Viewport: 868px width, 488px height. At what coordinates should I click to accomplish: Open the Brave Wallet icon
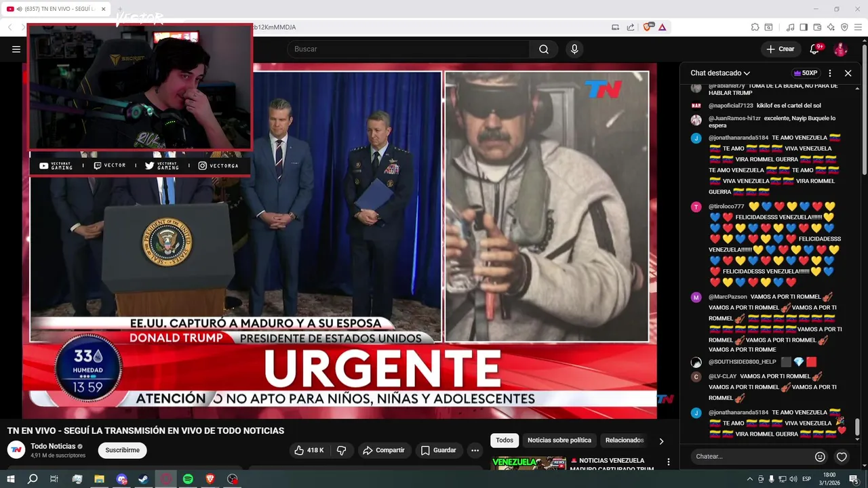pos(817,27)
